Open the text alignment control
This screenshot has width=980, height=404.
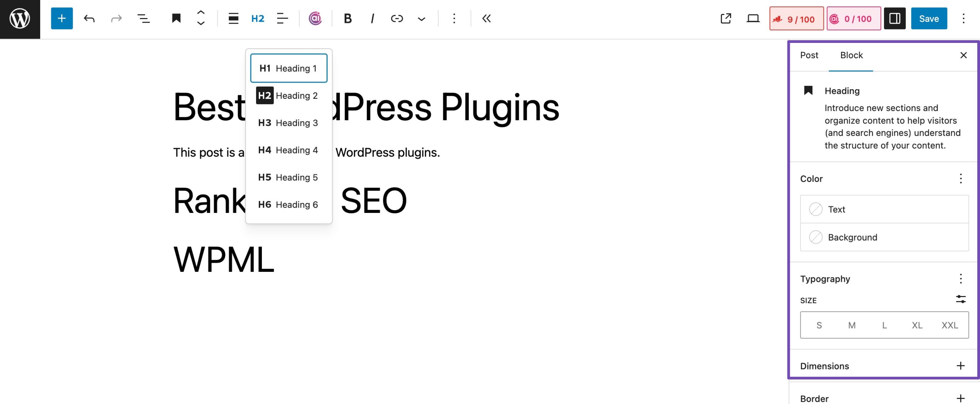(282, 18)
